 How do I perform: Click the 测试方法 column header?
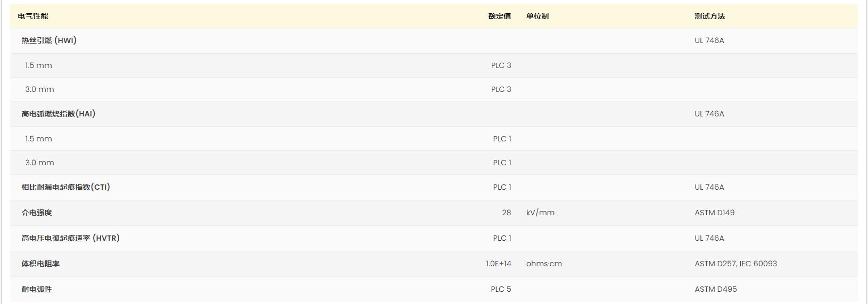coord(709,16)
